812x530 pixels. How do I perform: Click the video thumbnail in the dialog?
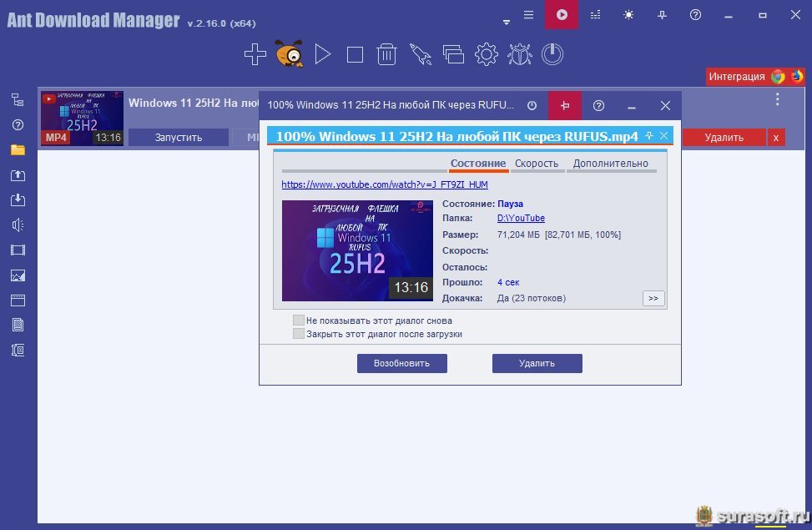357,250
